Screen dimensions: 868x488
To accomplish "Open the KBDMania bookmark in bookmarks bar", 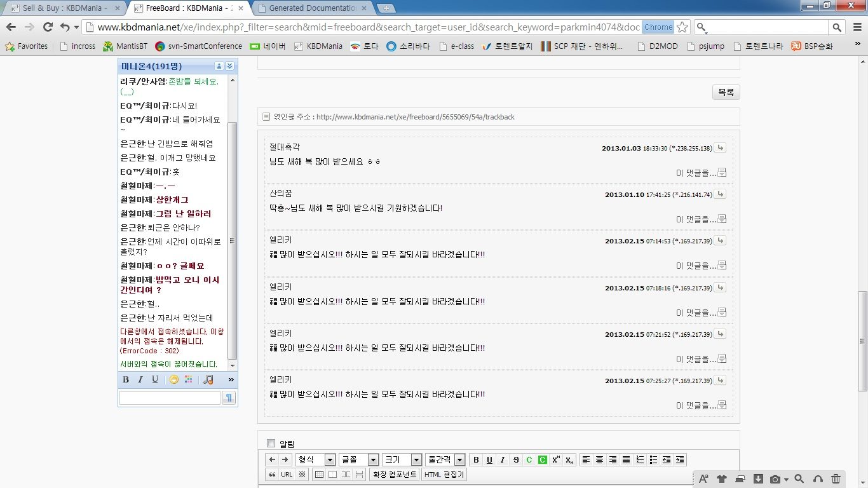I will coord(318,46).
